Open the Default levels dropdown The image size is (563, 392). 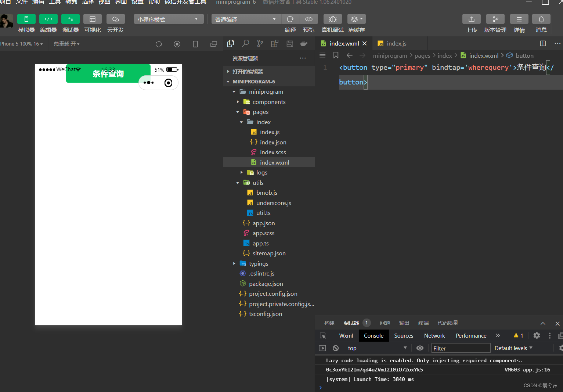513,348
